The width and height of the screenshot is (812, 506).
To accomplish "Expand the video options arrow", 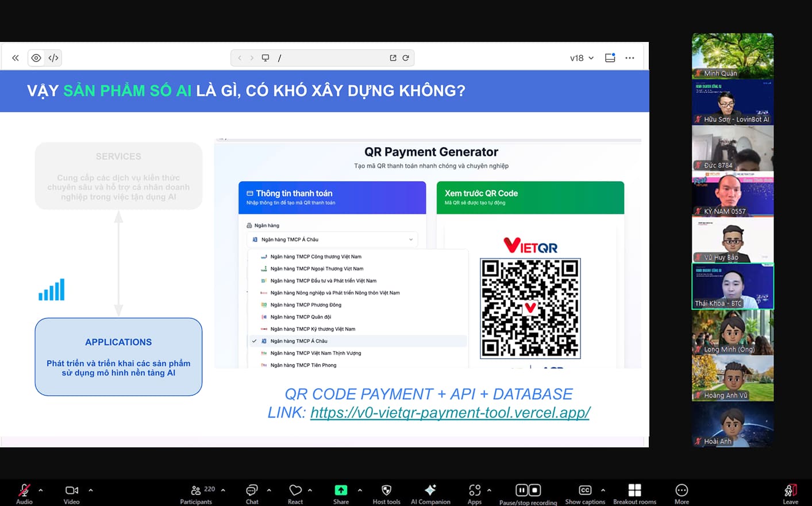I will click(91, 490).
